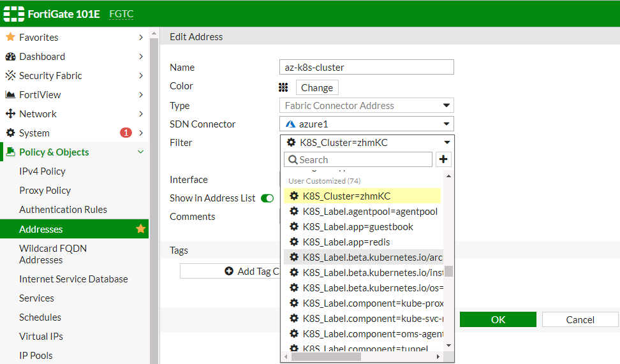Click the Add Tag Category button

(x=230, y=271)
